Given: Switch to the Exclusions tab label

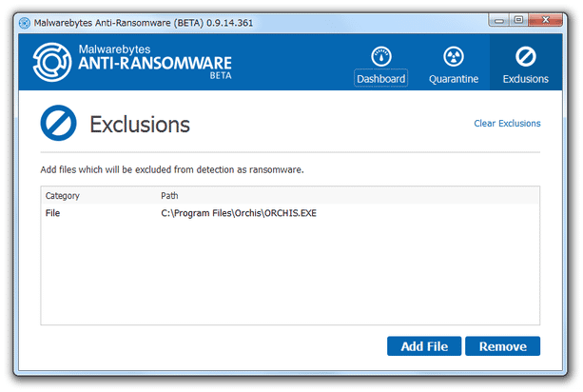Looking at the screenshot, I should coord(525,79).
